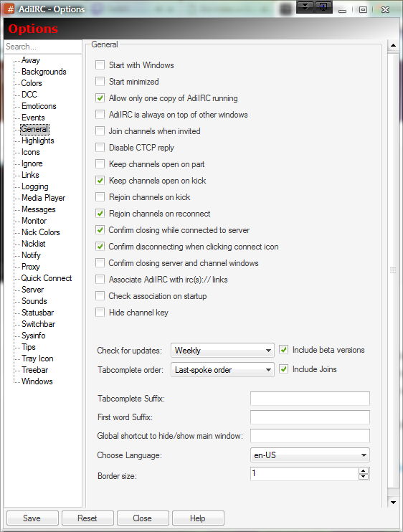Enable Keep channels open on part

[100, 164]
